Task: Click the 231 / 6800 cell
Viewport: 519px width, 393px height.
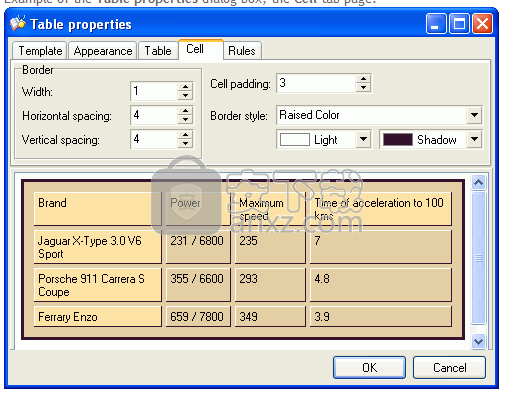Action: [x=198, y=247]
